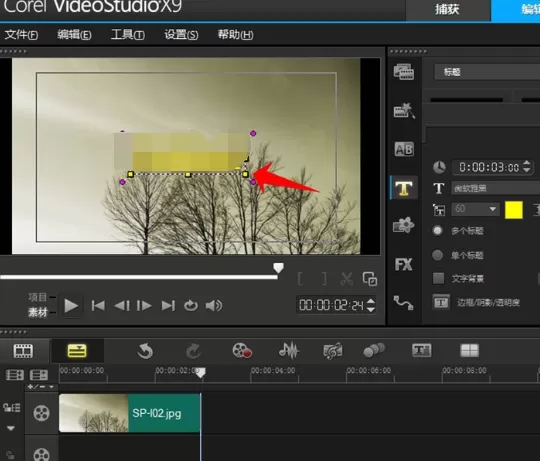Click the scissors split clip icon
Viewport: 540px width, 461px height.
[346, 279]
